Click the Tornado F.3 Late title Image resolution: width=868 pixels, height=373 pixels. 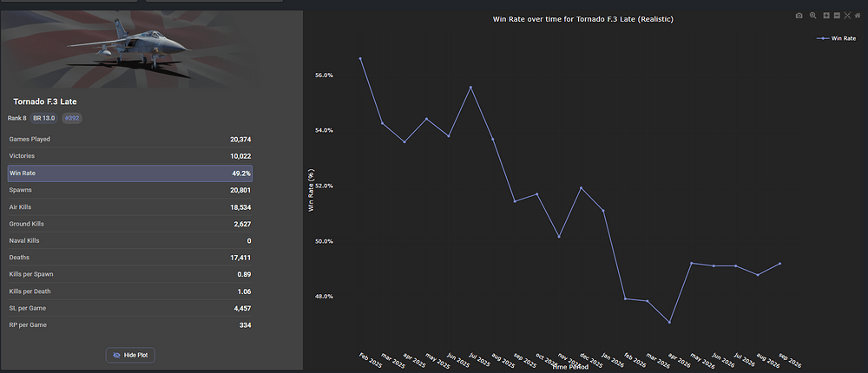(45, 101)
